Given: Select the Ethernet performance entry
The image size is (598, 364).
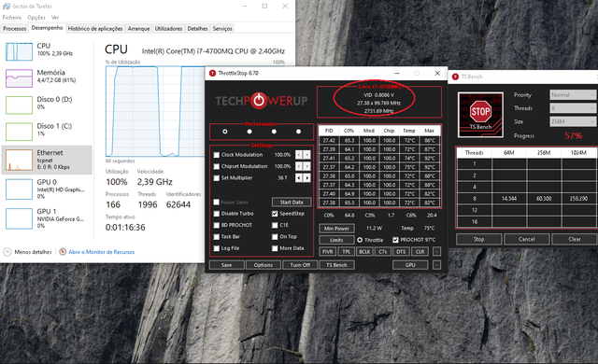Looking at the screenshot, I should [x=48, y=160].
